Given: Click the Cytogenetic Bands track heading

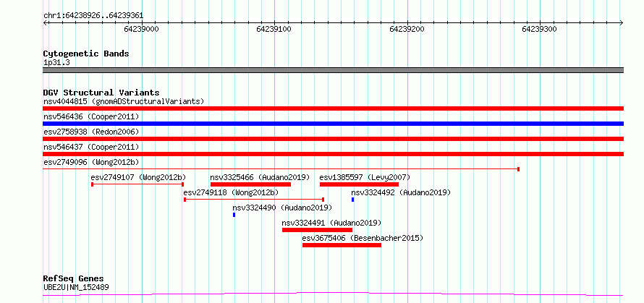Looking at the screenshot, I should [x=86, y=54].
